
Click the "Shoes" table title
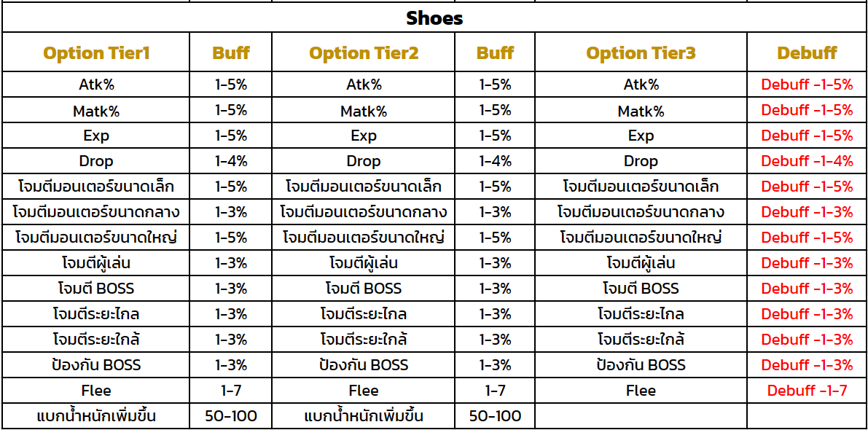point(434,18)
